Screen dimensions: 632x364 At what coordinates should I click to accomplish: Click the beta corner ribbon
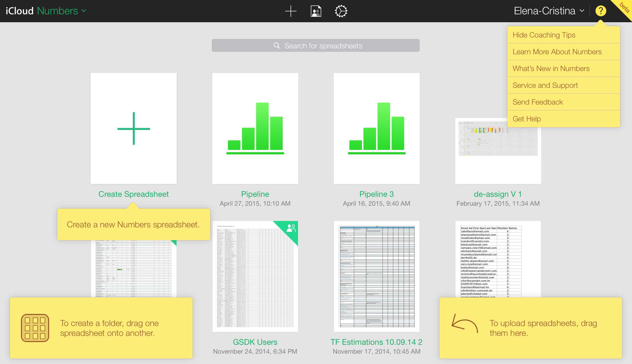coord(625,7)
